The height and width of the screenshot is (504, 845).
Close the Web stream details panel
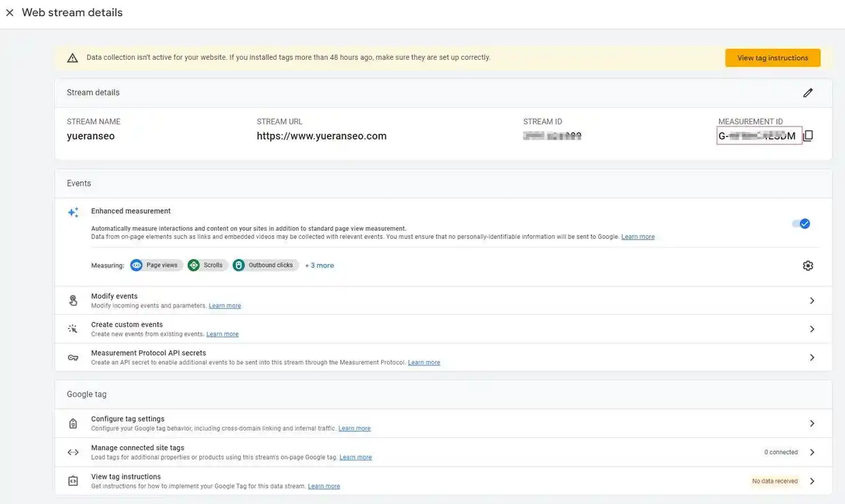coord(10,13)
